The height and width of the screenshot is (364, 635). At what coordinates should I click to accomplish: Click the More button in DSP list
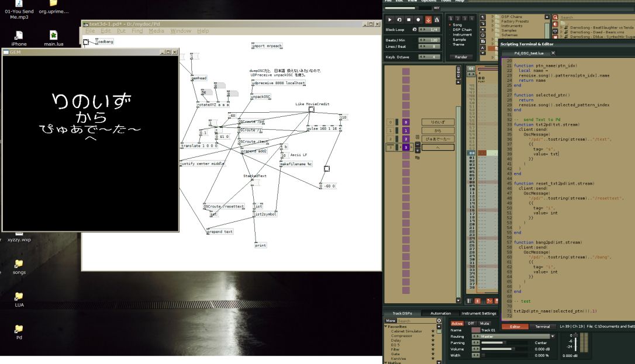pos(391,321)
